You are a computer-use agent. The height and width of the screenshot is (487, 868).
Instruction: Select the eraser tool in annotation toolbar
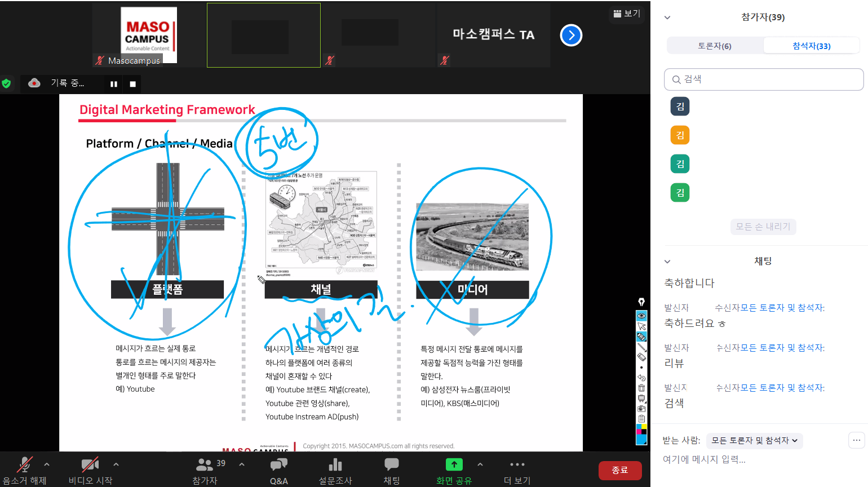641,357
